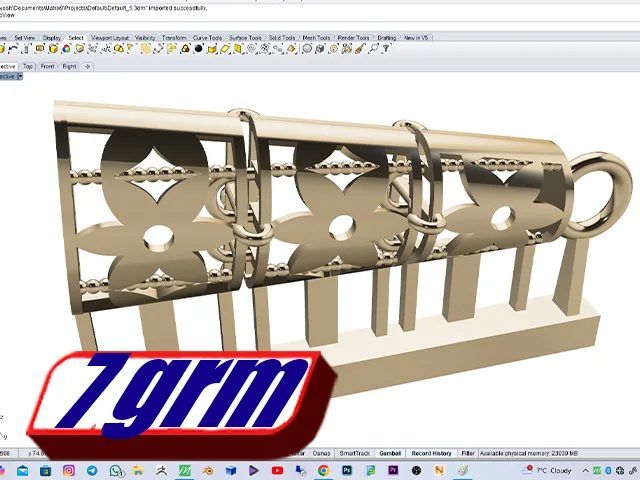Click the paintbrush toolbar icon
Image resolution: width=640 pixels, height=480 pixels.
click(x=360, y=49)
